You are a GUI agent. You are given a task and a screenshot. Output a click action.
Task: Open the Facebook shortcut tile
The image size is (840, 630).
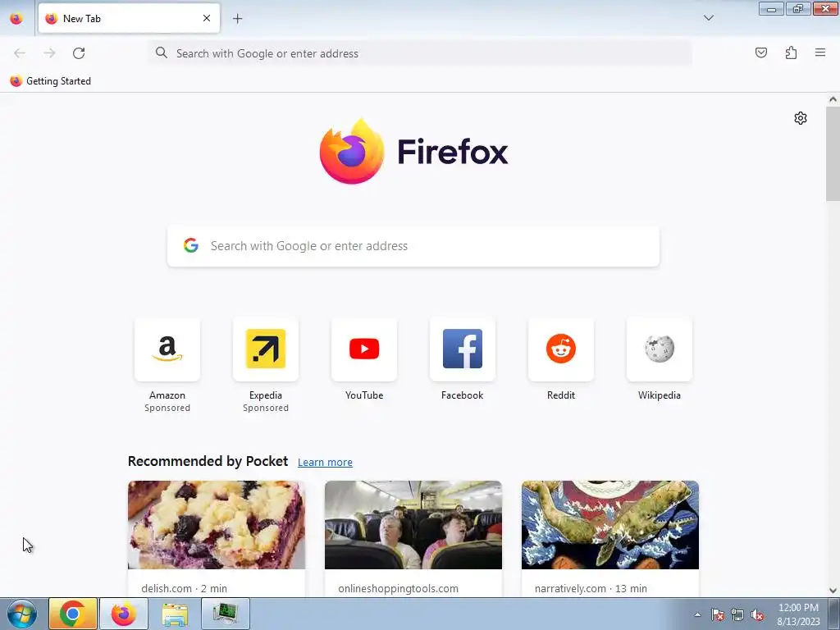coord(463,349)
